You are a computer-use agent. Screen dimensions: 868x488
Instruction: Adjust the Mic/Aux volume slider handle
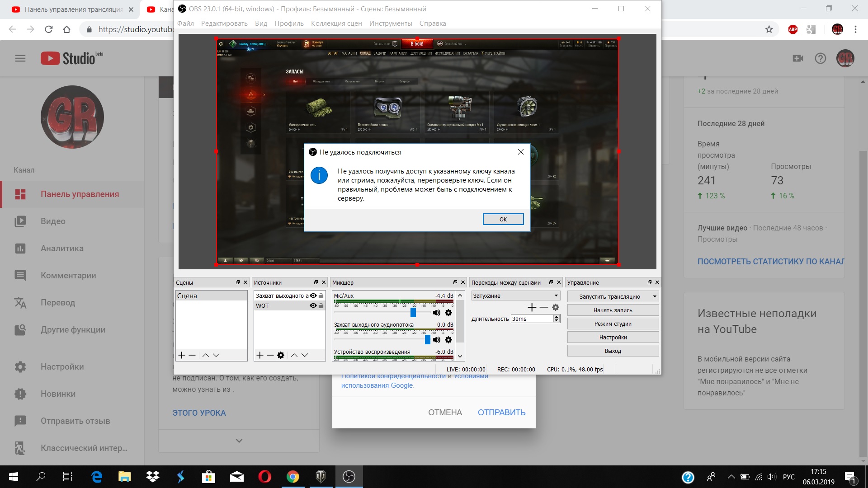[413, 313]
